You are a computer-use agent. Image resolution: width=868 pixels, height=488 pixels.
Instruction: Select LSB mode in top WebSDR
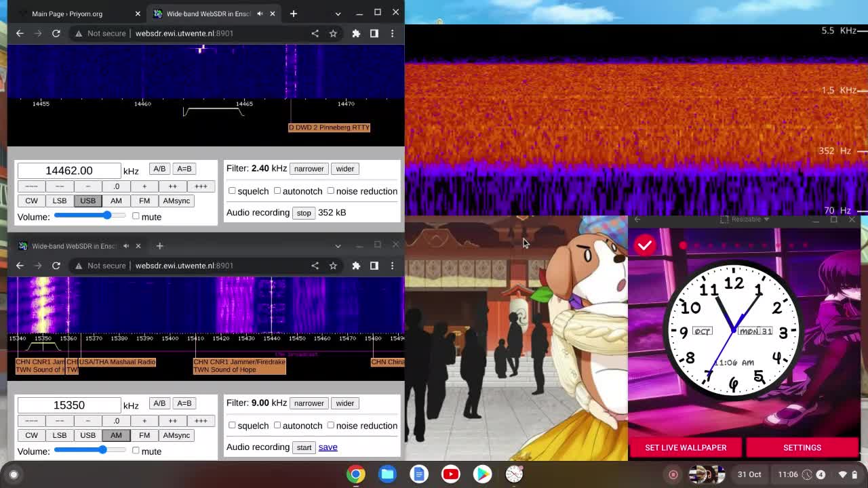tap(60, 201)
